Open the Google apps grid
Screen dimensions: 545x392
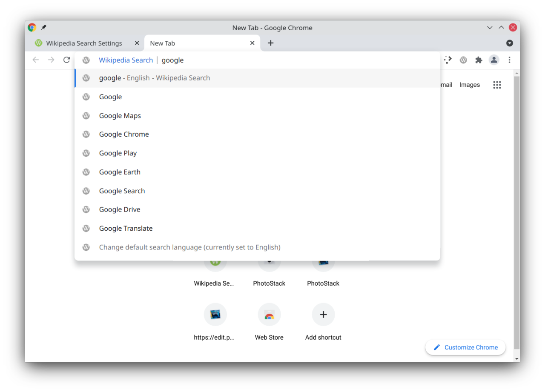point(497,85)
